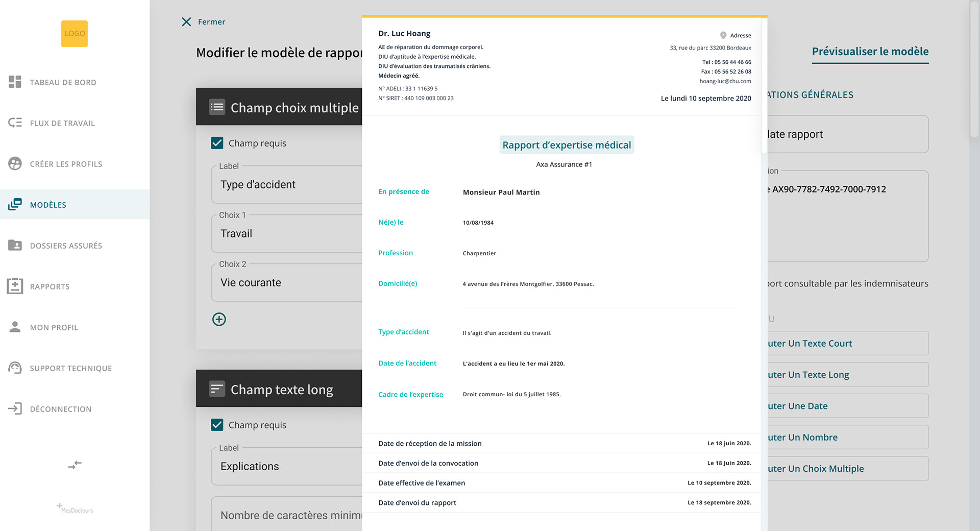The height and width of the screenshot is (531, 980).
Task: Click Date de réception de la mission row
Action: coord(561,443)
